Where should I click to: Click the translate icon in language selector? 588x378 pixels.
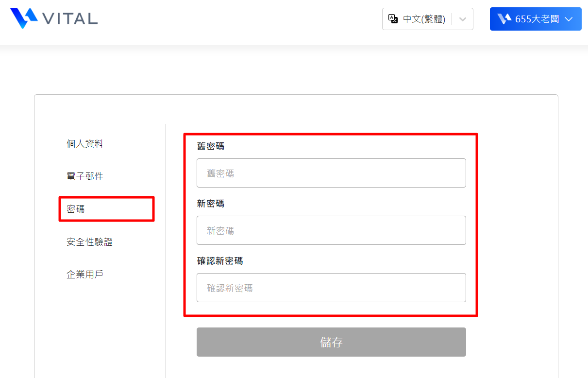pos(393,19)
